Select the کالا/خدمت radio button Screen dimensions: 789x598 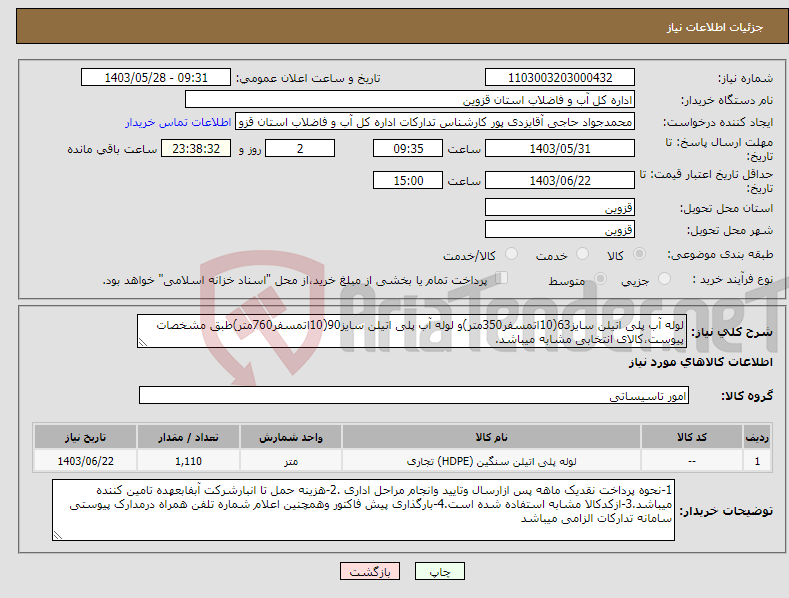pos(511,254)
